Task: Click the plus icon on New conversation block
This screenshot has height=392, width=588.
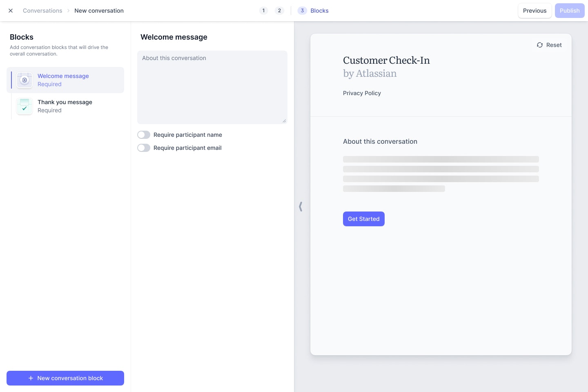Action: pyautogui.click(x=31, y=378)
